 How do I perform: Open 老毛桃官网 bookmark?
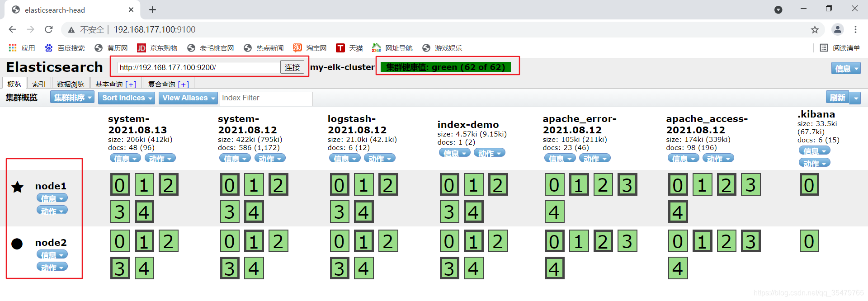pos(211,48)
